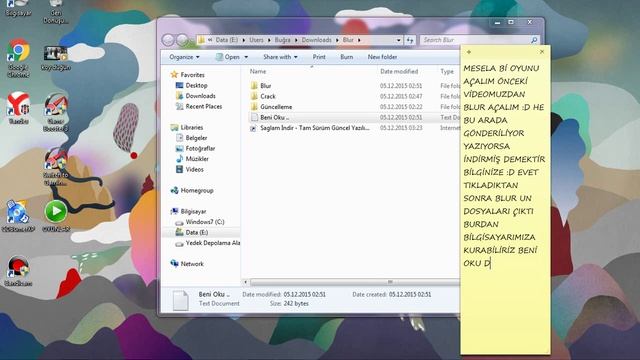Click Print in Explorer toolbar

click(319, 57)
